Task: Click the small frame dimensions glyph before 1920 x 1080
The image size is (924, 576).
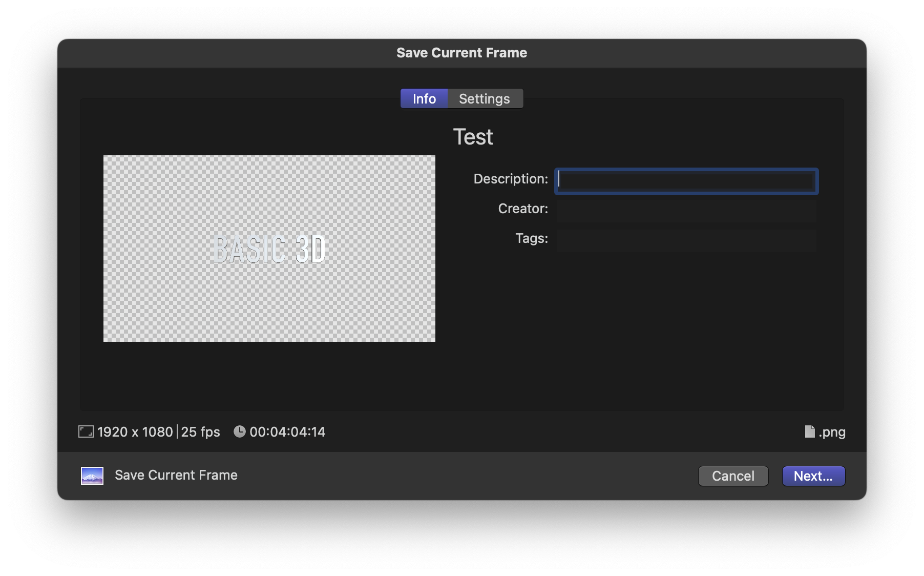Action: [86, 431]
